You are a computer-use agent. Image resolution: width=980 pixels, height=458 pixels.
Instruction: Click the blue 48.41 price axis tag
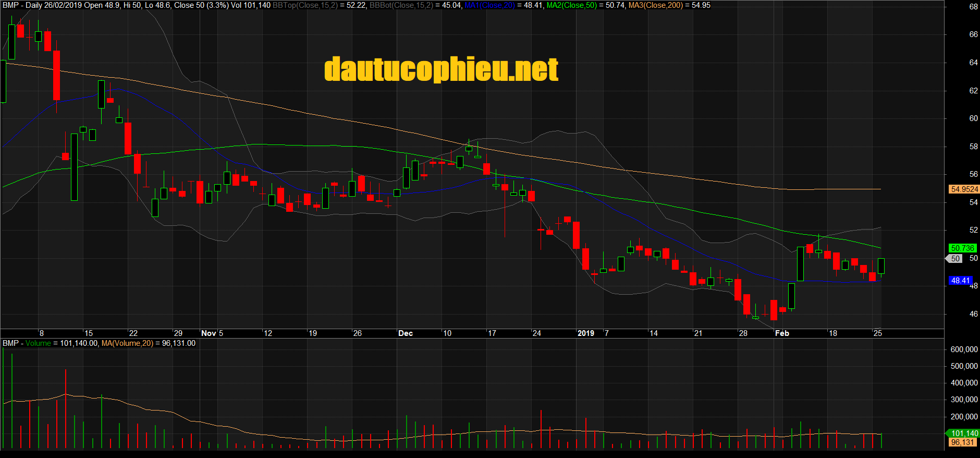[x=960, y=281]
